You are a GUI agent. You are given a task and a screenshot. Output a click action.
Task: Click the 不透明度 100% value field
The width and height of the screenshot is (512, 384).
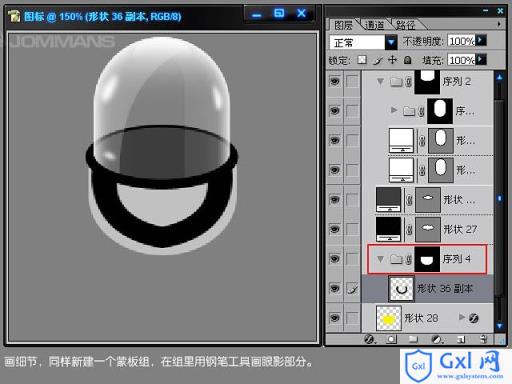pos(461,41)
